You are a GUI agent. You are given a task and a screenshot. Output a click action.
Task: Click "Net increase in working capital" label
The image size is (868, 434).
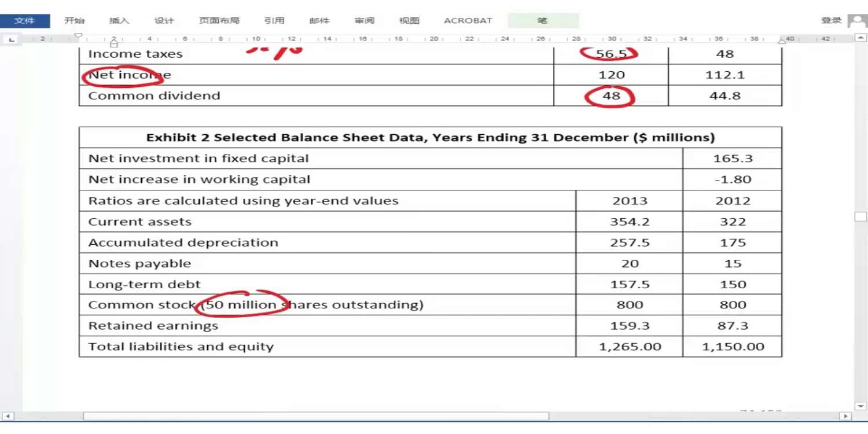coord(199,179)
